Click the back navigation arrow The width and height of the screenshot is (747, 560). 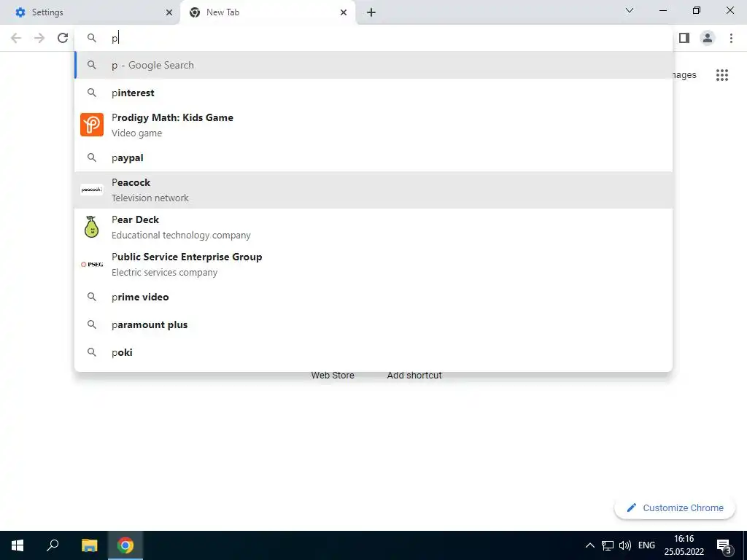[x=16, y=38]
